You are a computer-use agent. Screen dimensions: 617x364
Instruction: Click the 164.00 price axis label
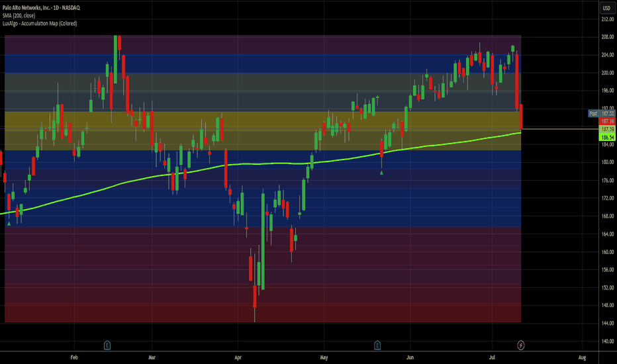click(608, 234)
